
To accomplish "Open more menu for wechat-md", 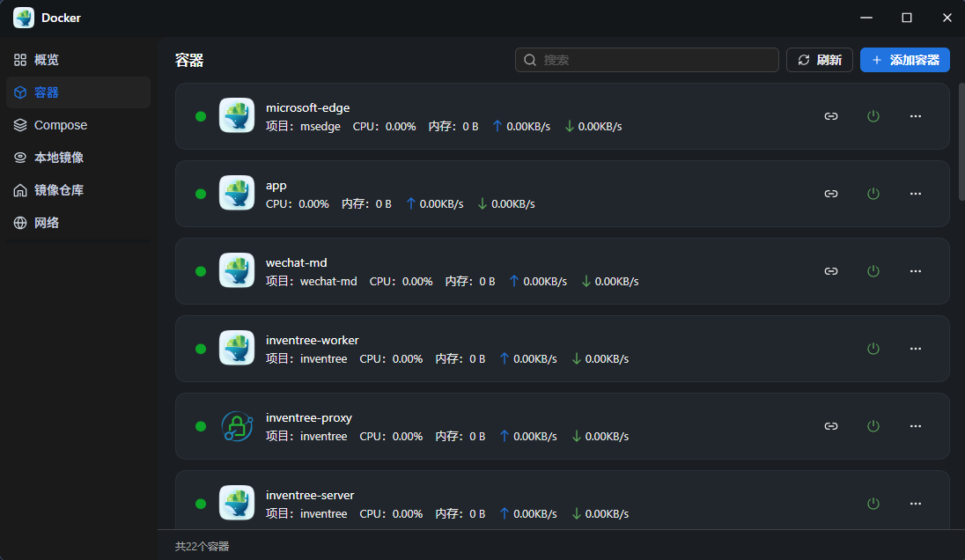I will (916, 271).
